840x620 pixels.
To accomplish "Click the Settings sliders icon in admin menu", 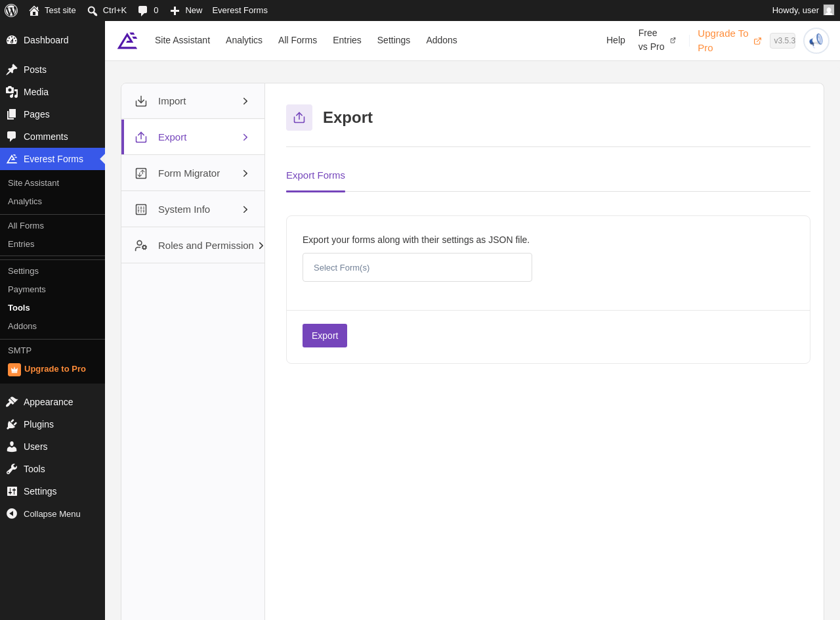I will click(12, 491).
